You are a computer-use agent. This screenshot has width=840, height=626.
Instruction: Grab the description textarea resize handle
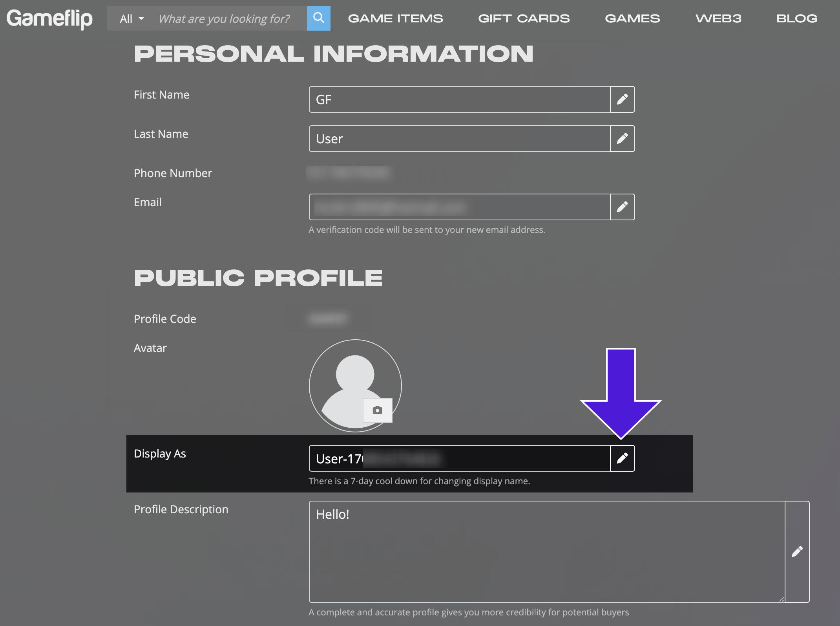781,599
